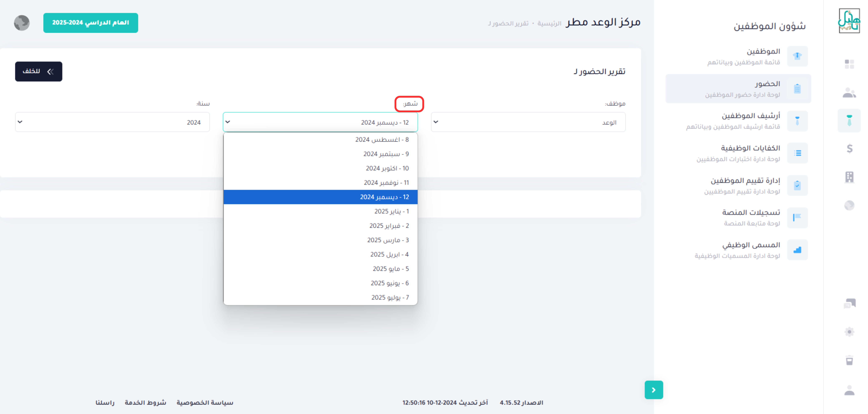Open the dashboard grid icon in right rail
868x414 pixels.
tap(849, 64)
